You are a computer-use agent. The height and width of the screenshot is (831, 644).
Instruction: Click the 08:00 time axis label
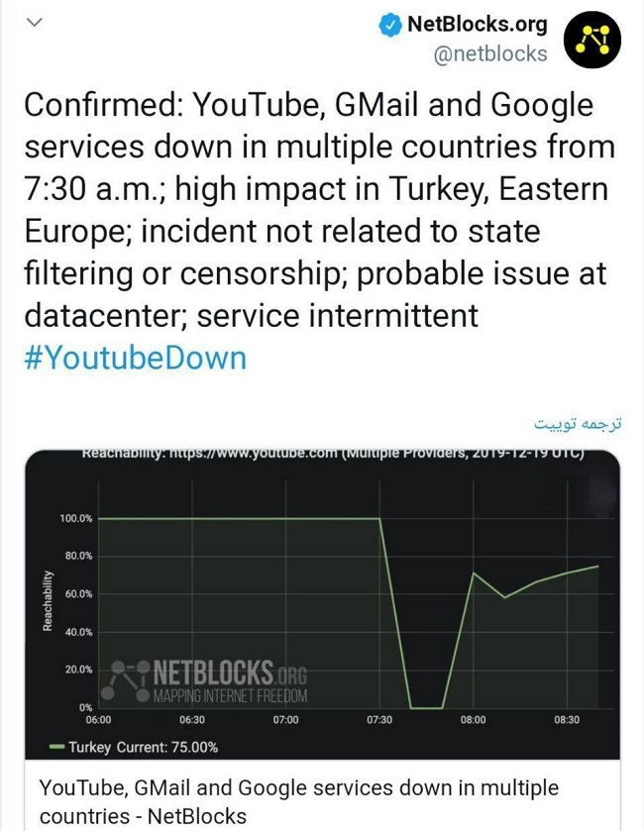(x=473, y=720)
